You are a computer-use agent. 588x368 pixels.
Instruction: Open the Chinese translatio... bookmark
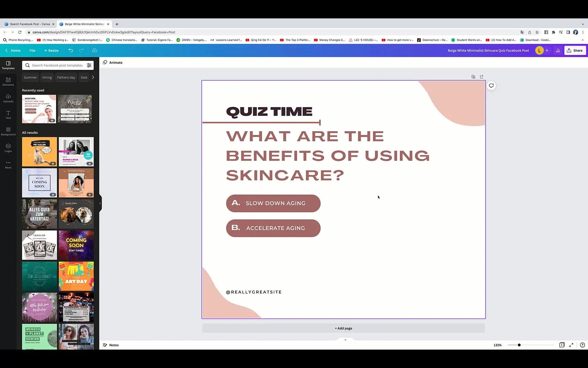point(121,40)
